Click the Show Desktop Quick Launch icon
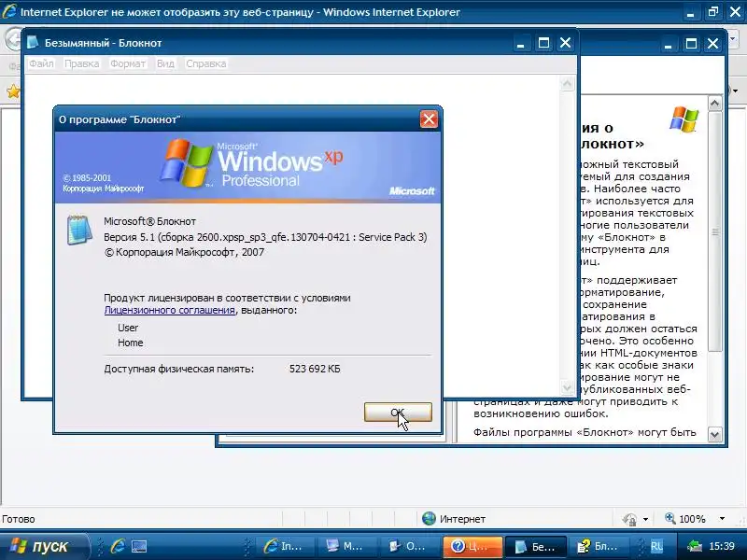747x560 pixels. 139,546
